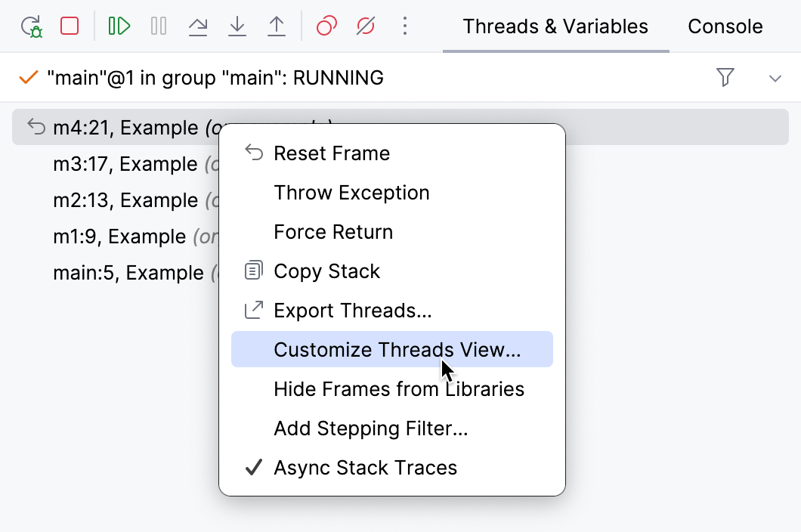Viewport: 801px width, 532px height.
Task: Open the View Breakpoints dialog
Action: pyautogui.click(x=326, y=26)
